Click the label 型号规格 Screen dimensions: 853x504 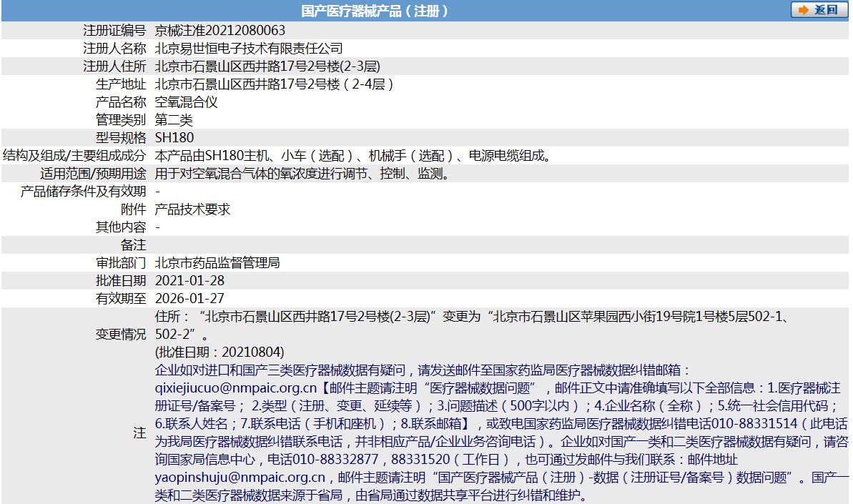[x=121, y=137]
